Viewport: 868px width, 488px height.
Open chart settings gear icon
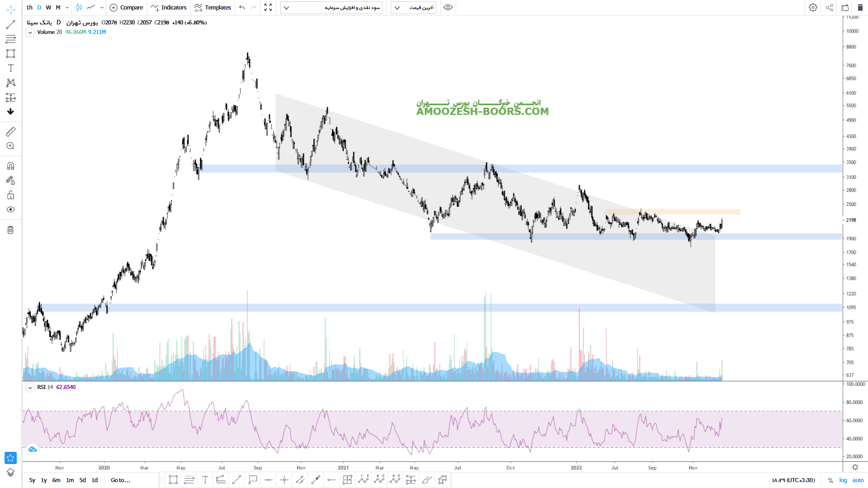(x=813, y=8)
